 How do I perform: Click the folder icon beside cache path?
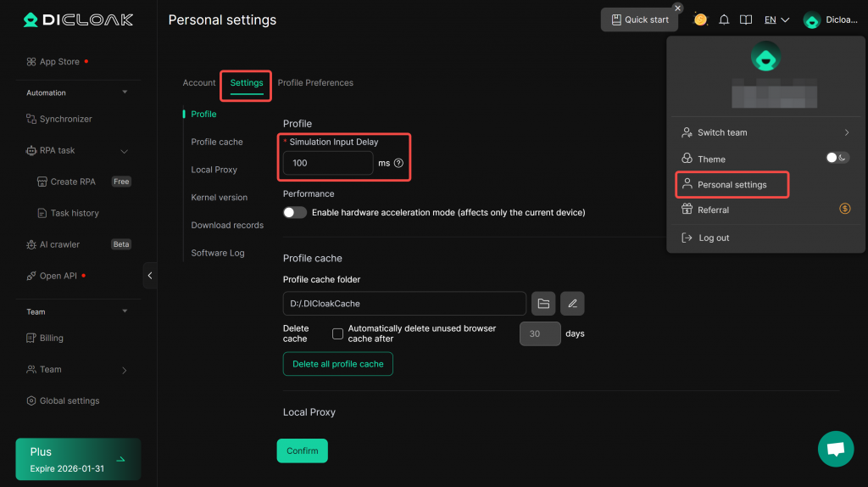coord(543,304)
